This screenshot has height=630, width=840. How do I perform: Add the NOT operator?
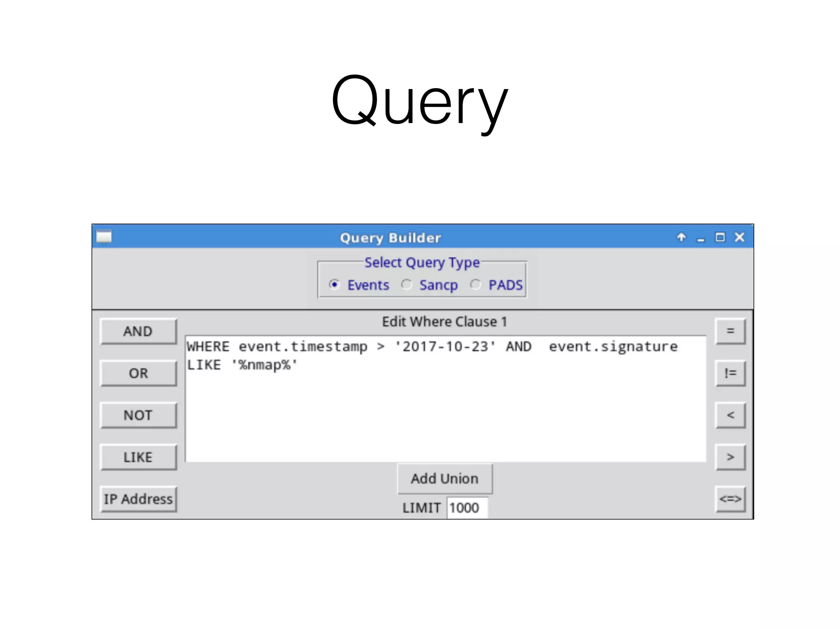[x=139, y=415]
